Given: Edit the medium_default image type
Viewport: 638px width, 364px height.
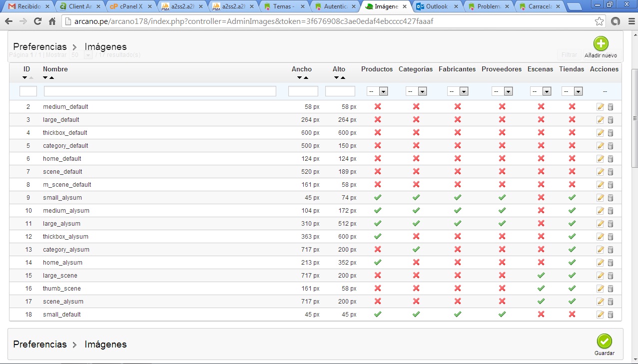Looking at the screenshot, I should [x=601, y=107].
